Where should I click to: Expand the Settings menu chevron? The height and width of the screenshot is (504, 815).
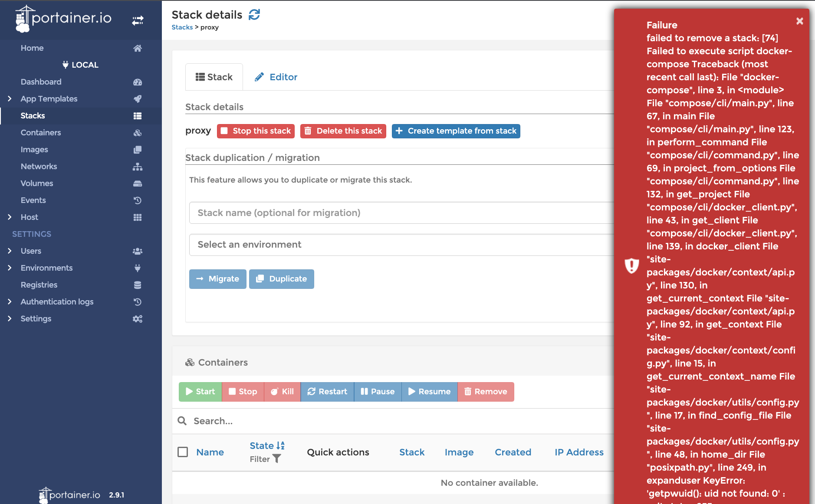10,319
